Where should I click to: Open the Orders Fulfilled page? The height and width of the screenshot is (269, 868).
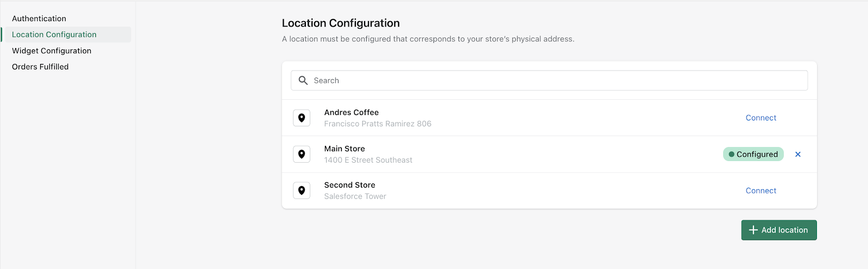(x=40, y=67)
